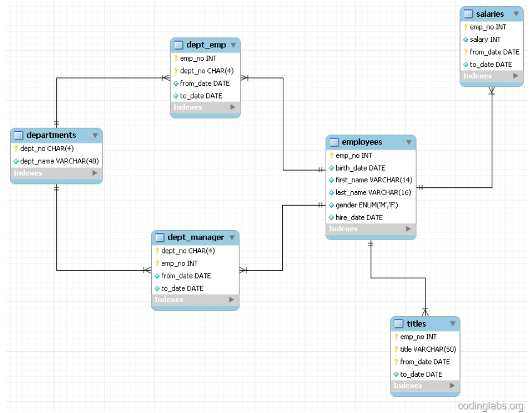Expand Indexes section of titles table

coord(452,386)
